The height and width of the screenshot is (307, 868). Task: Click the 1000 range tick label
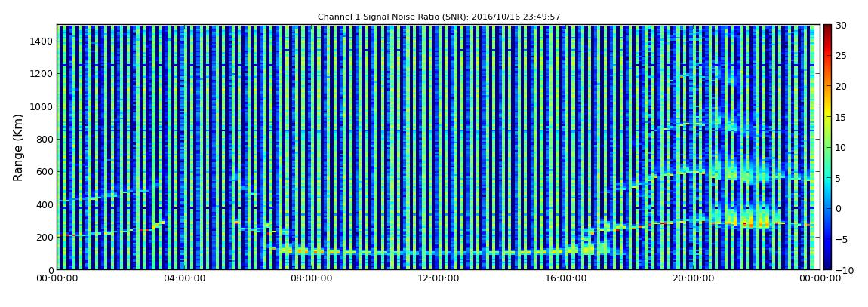pos(42,106)
